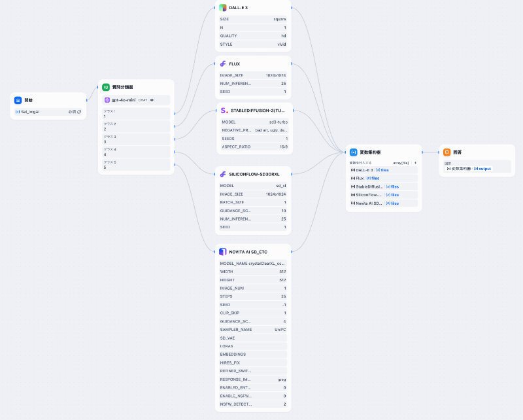Click the DALL-E 3 colorful node icon
The width and height of the screenshot is (523, 420).
pos(223,8)
